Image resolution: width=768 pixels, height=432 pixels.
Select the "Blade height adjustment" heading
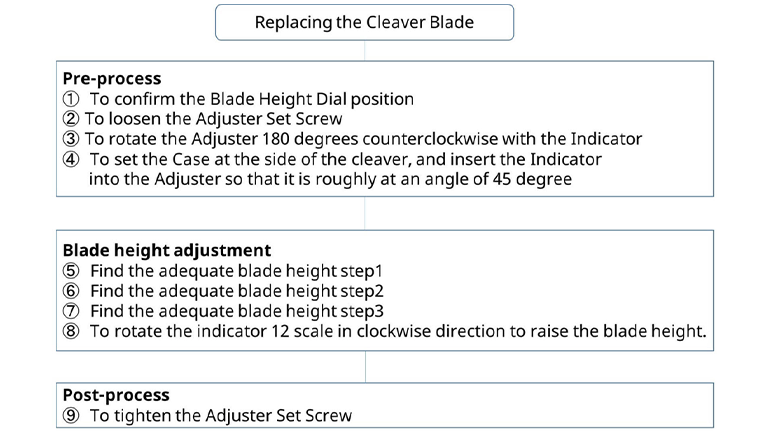point(166,250)
